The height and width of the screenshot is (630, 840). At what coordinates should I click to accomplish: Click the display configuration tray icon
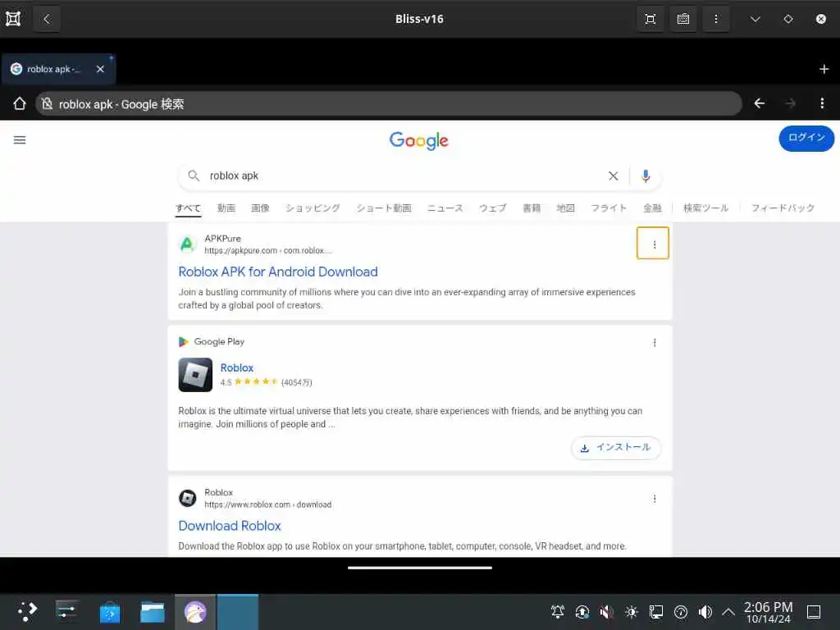(656, 612)
